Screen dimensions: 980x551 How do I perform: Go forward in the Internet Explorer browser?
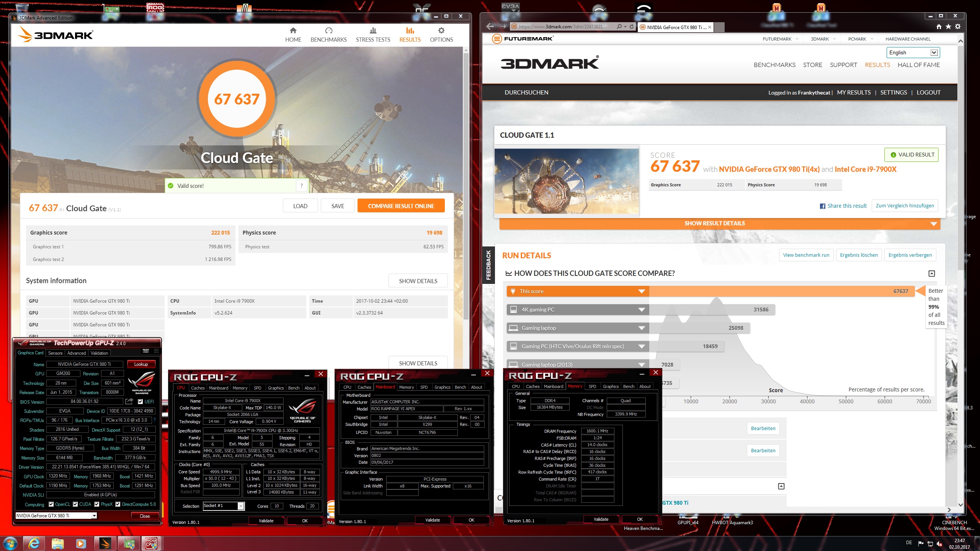coord(503,26)
